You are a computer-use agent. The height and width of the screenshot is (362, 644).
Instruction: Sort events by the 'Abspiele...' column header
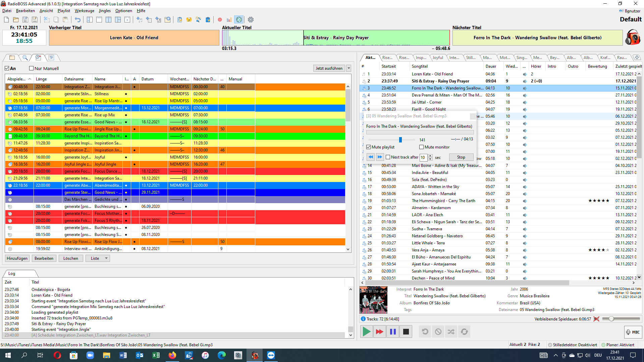coord(19,79)
